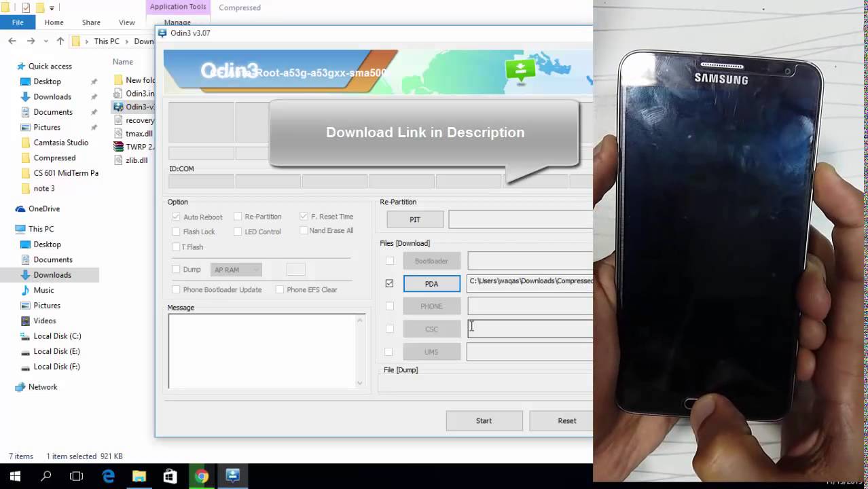Enable the Phone EFS Clear checkbox
868x489 pixels.
click(280, 289)
